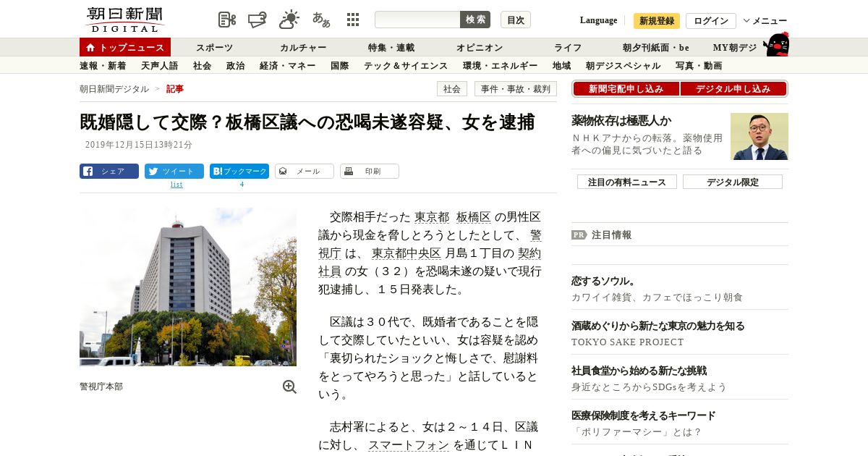This screenshot has height=456, width=868.
Task: Follow the 東京都中央区 keyword link
Action: (x=407, y=253)
